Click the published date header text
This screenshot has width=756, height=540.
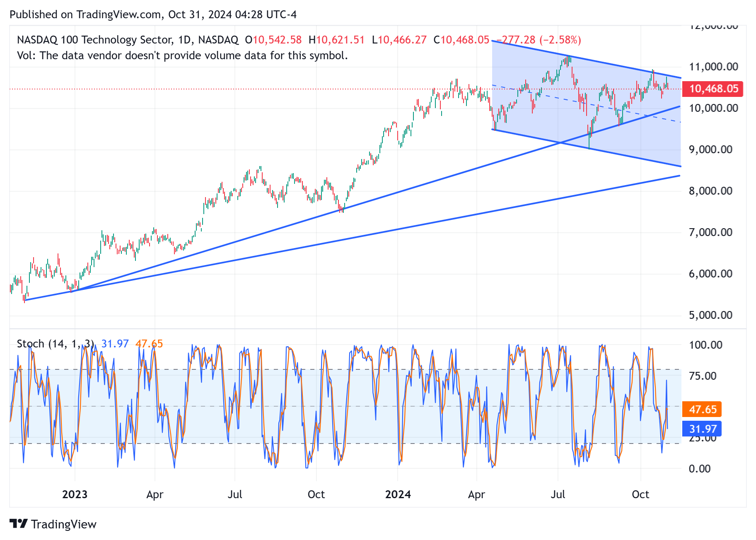pos(153,14)
